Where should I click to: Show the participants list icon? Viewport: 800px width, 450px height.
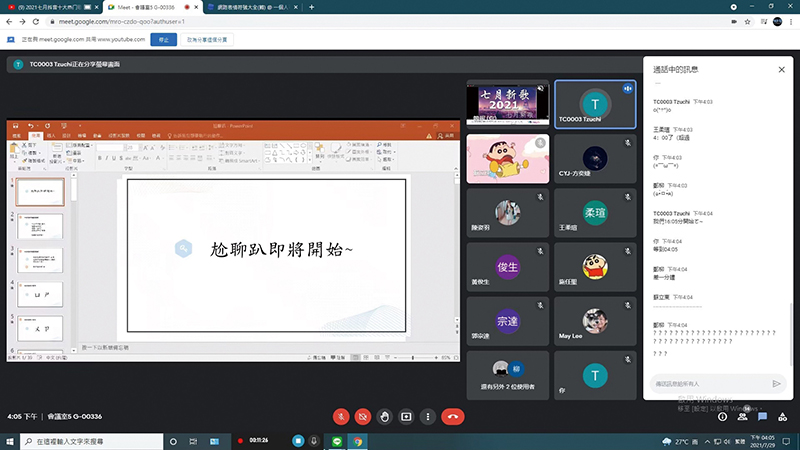point(742,417)
